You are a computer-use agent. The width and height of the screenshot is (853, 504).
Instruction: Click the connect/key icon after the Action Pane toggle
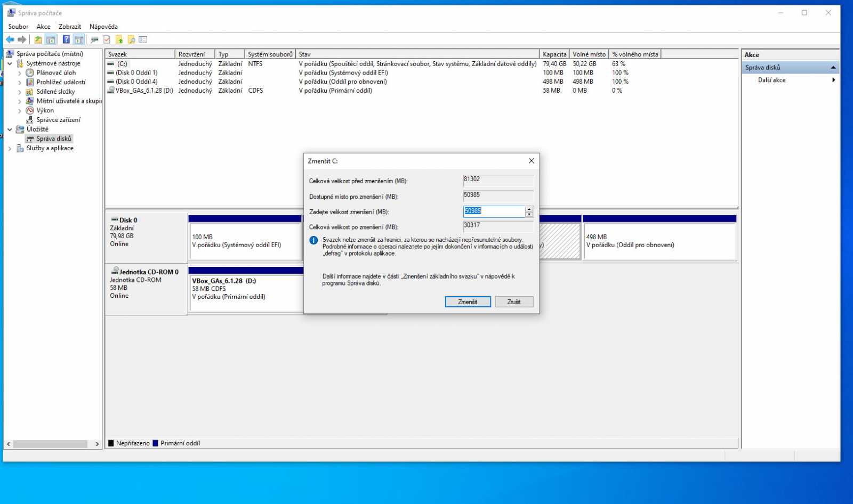tap(94, 39)
